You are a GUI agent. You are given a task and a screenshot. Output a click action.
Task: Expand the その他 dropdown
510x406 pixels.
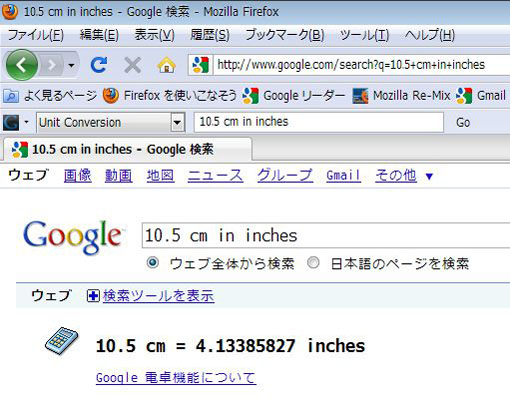click(404, 175)
